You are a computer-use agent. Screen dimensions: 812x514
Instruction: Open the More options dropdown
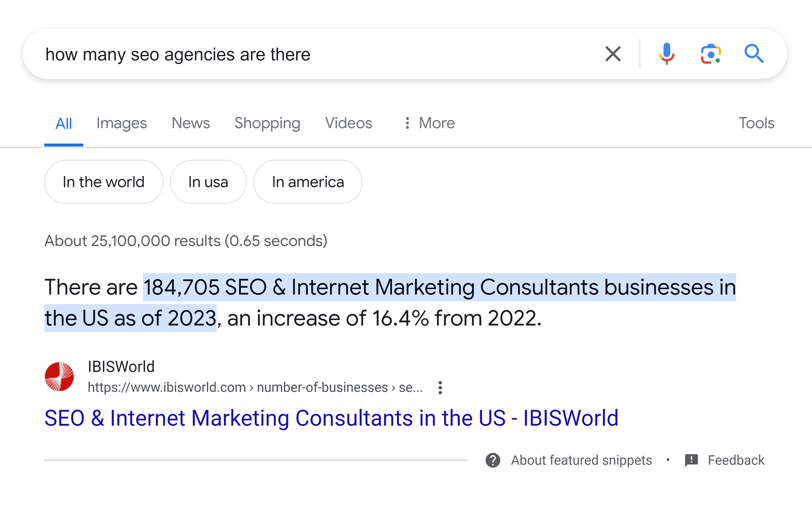click(x=429, y=123)
